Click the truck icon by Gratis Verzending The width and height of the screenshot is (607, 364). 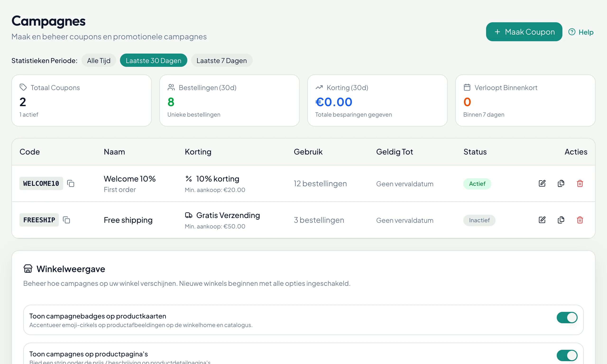click(x=189, y=215)
